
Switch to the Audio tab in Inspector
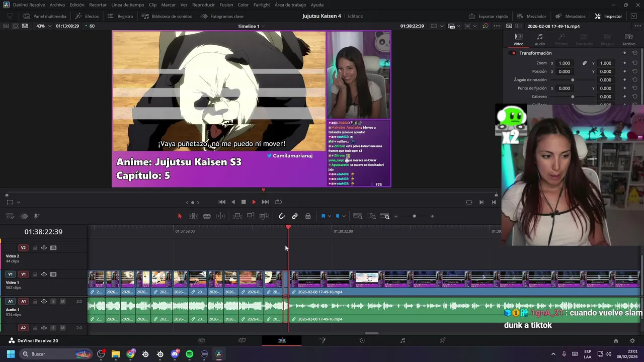pyautogui.click(x=540, y=39)
